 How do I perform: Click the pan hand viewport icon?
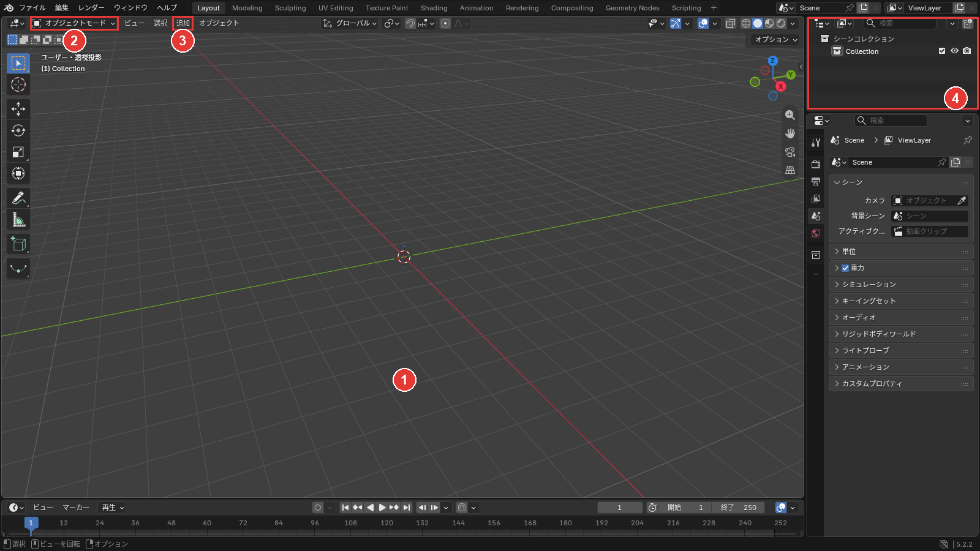pos(790,133)
